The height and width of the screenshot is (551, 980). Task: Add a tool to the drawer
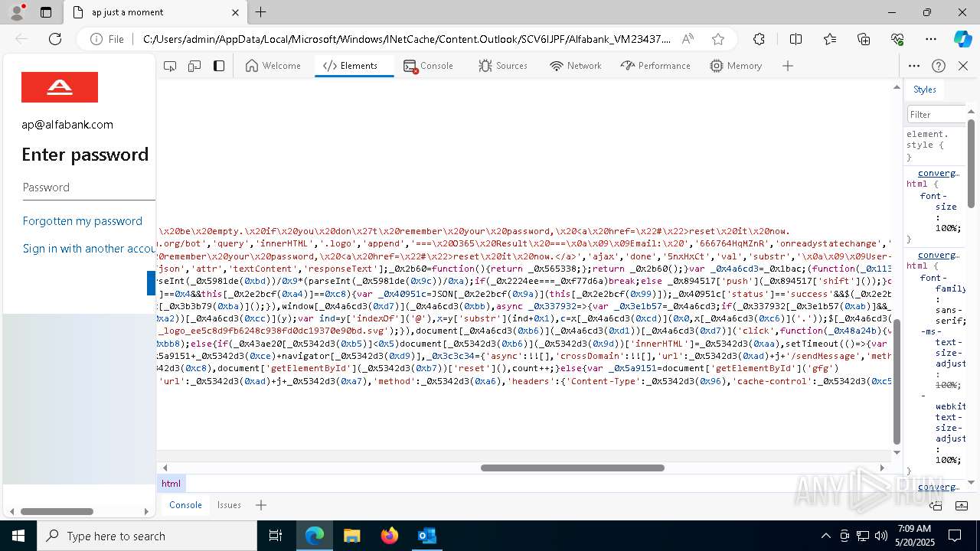(x=261, y=504)
